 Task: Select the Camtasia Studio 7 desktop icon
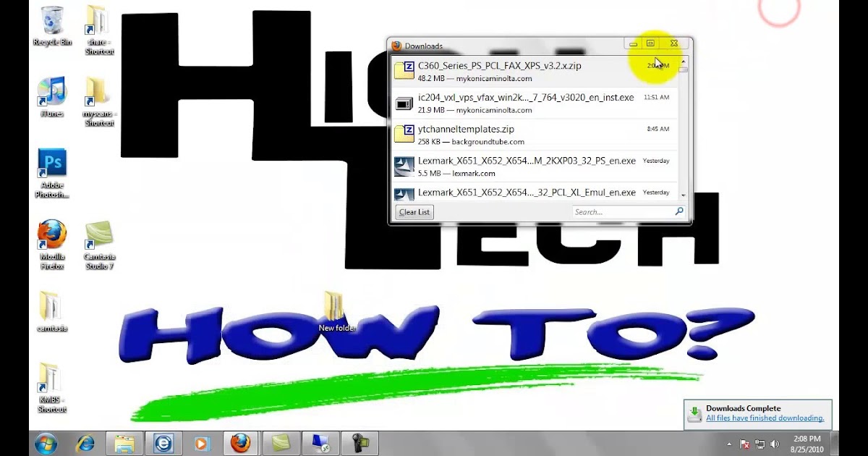click(x=99, y=244)
